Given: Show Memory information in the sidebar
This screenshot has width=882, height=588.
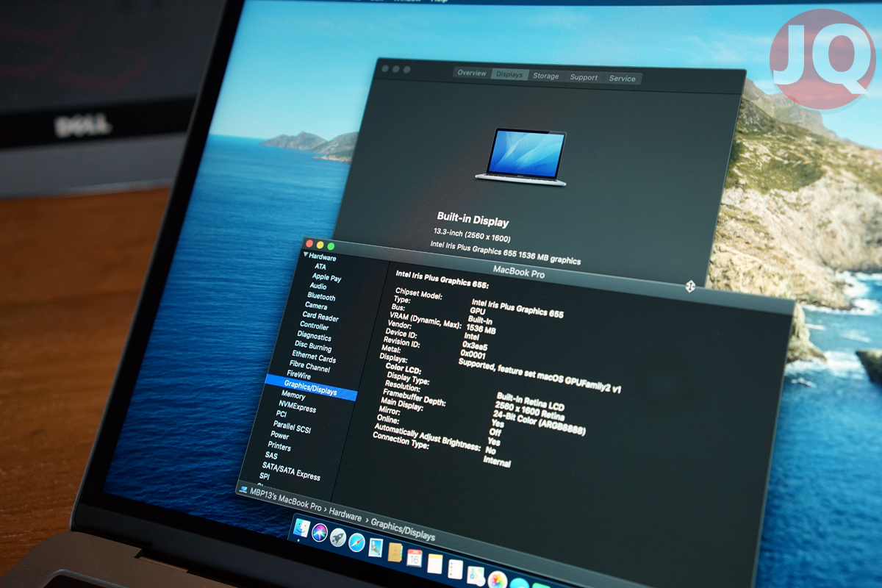Looking at the screenshot, I should coord(293,396).
